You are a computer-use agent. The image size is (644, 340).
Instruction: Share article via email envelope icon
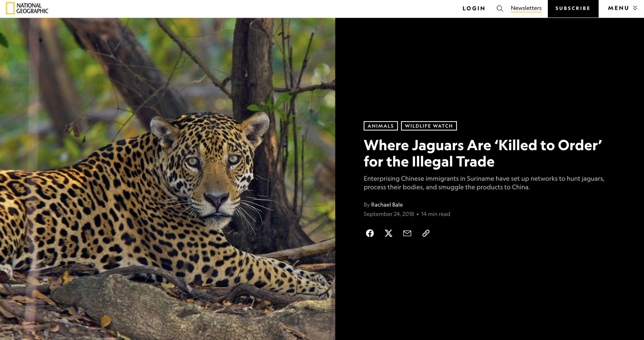[407, 233]
